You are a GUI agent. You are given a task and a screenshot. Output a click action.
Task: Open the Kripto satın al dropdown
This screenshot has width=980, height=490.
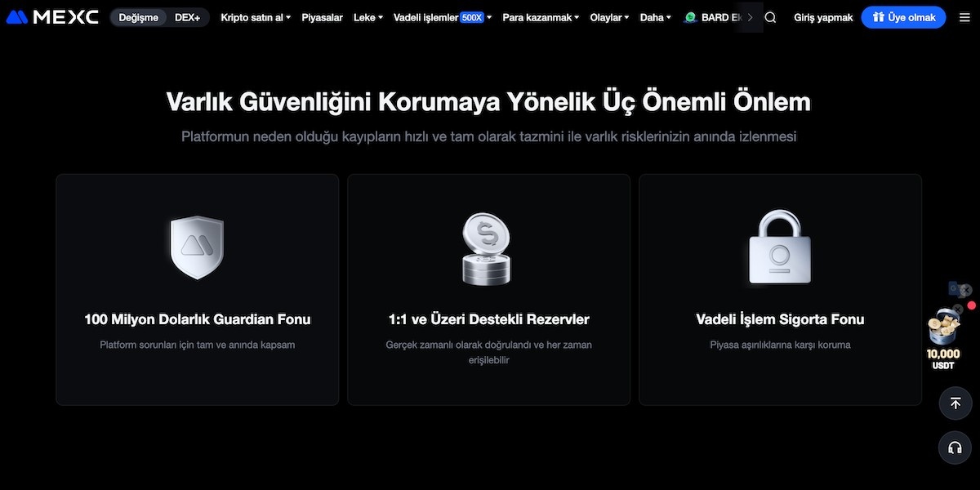click(254, 16)
